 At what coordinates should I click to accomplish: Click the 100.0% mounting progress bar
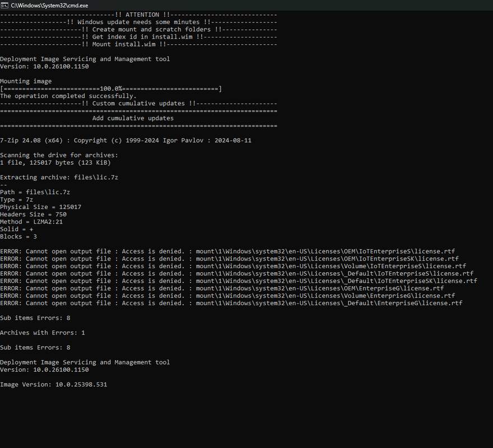(111, 89)
